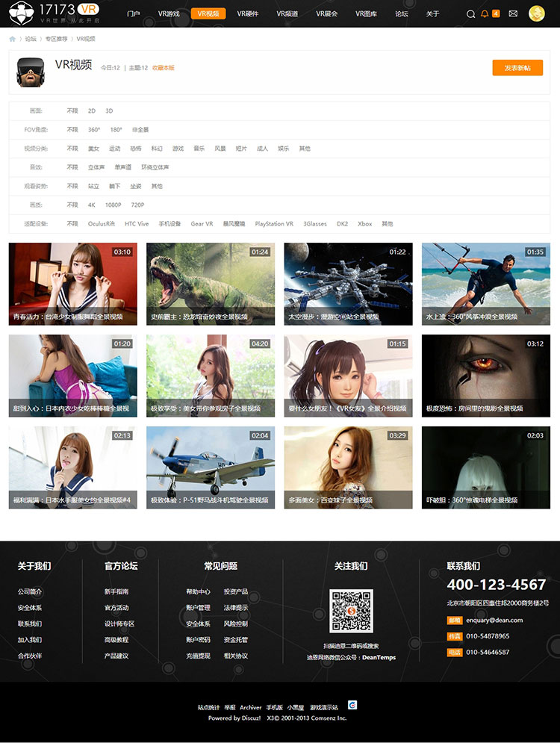
Task: Click the blue icon in footer links
Action: 352,705
